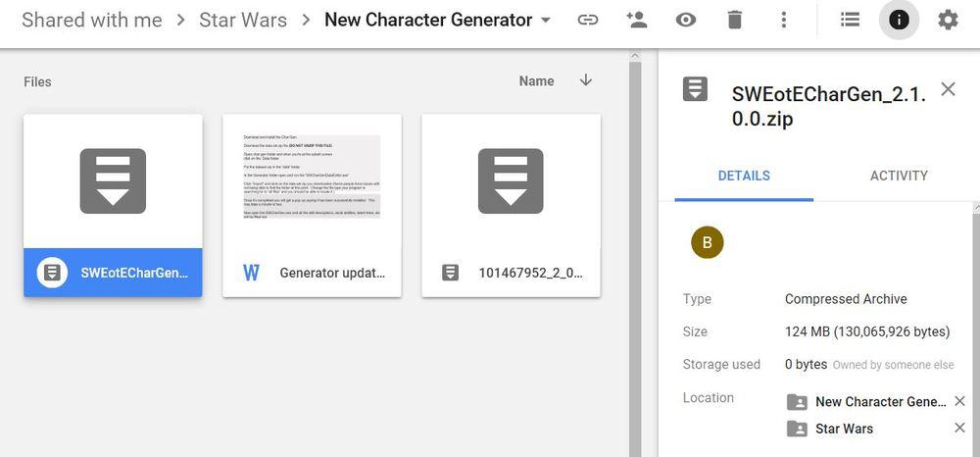
Task: Toggle the info details panel
Action: (899, 21)
